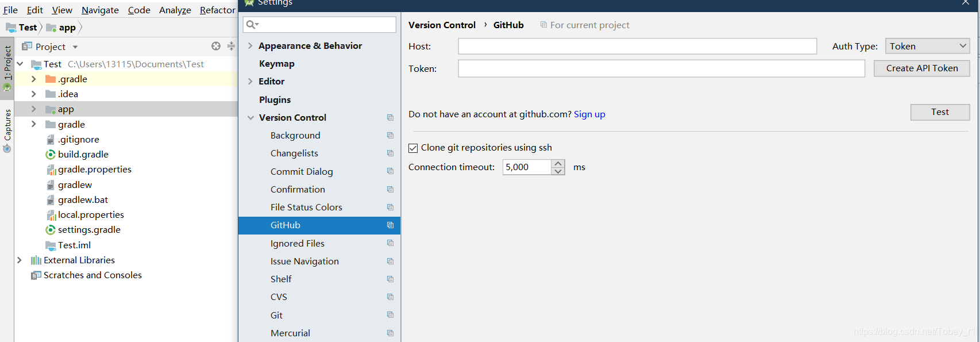
Task: Click the Host input field
Action: click(637, 46)
